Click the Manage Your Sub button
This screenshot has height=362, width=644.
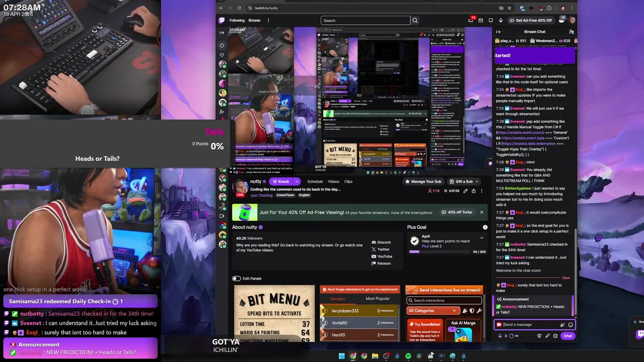(423, 182)
